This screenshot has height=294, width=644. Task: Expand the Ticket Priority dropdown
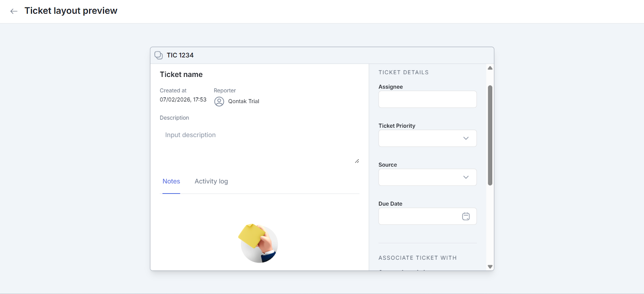tap(421, 138)
